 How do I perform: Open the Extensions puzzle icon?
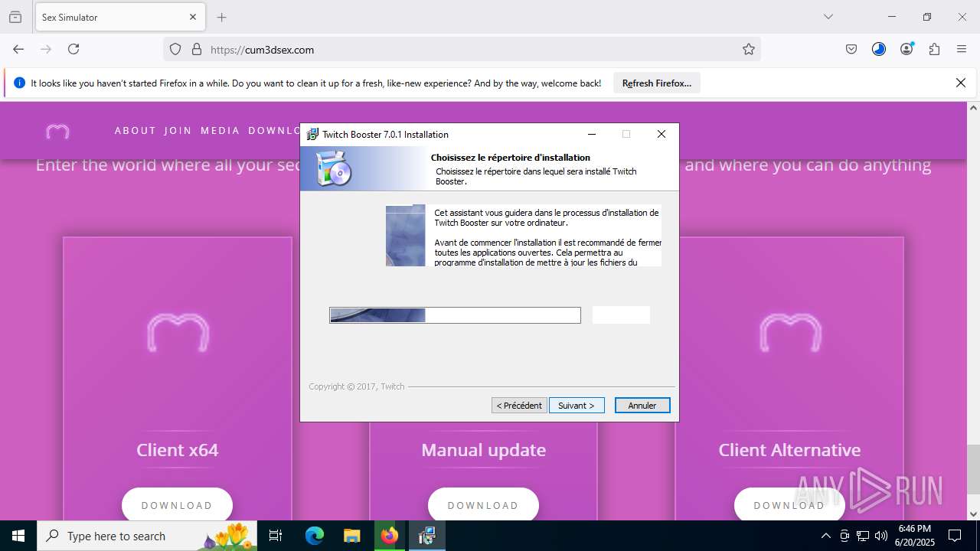tap(934, 49)
